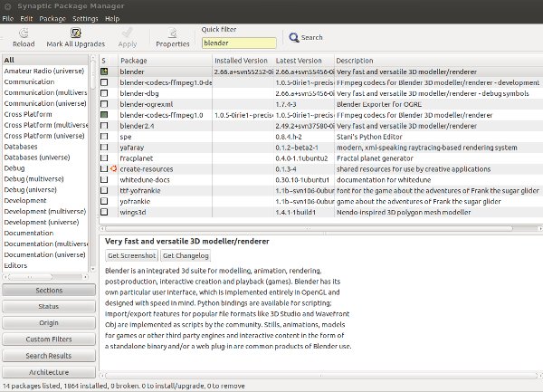This screenshot has height=392, width=543.
Task: Select the Communication (universe) section
Action: pos(45,103)
